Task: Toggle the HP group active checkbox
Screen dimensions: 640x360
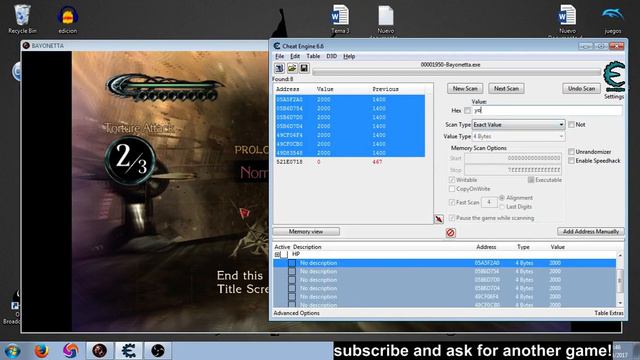Action: pos(284,254)
